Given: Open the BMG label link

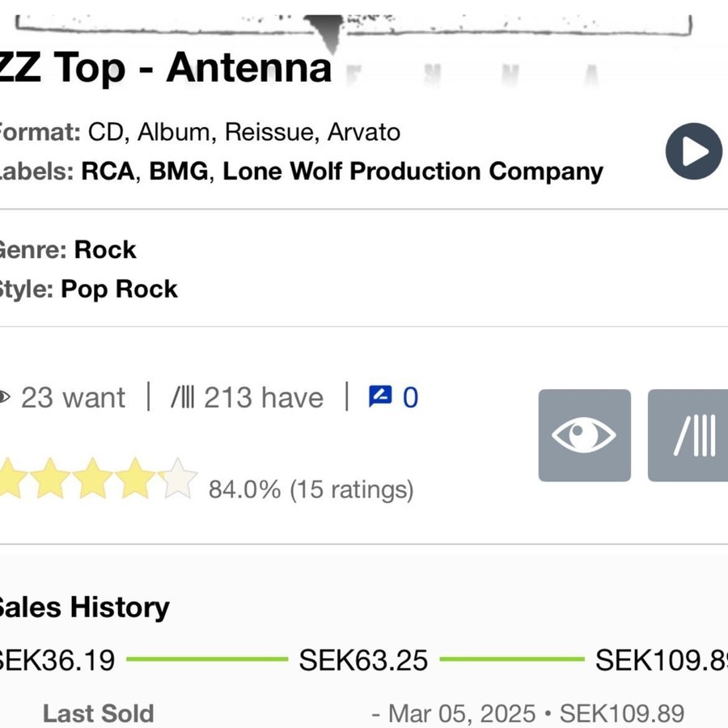Looking at the screenshot, I should [x=178, y=171].
